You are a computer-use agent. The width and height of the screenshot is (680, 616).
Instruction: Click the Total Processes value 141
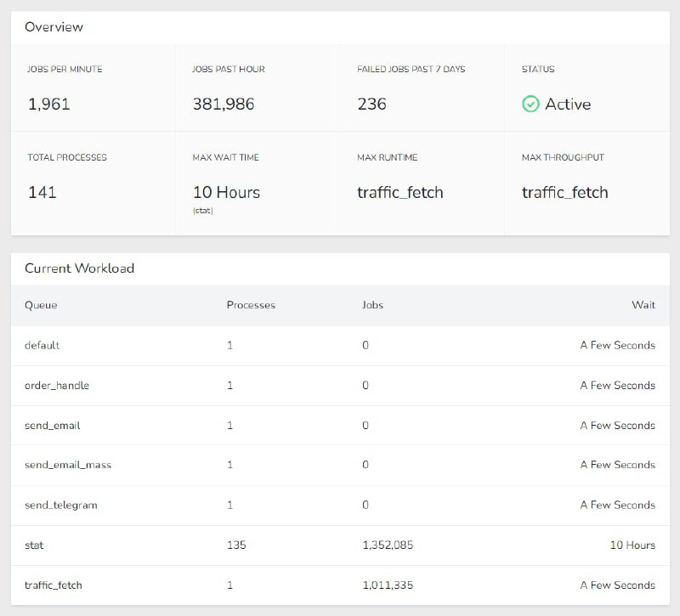[x=42, y=192]
